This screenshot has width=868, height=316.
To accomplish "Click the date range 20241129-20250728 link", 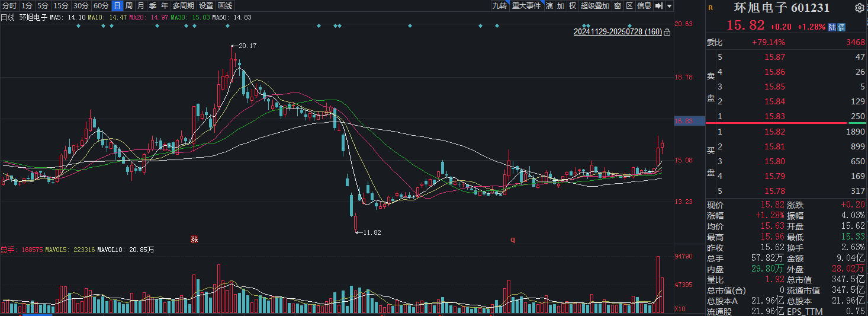I will point(618,32).
